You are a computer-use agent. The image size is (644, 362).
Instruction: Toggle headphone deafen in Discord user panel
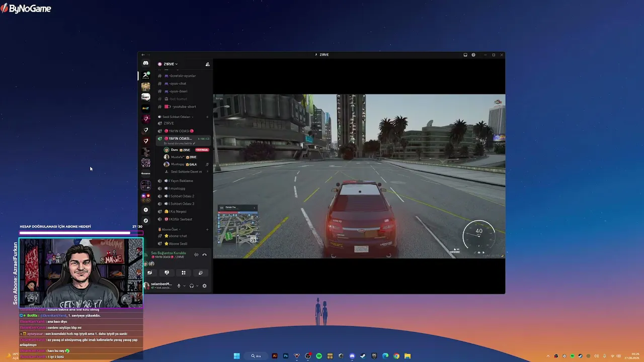192,286
